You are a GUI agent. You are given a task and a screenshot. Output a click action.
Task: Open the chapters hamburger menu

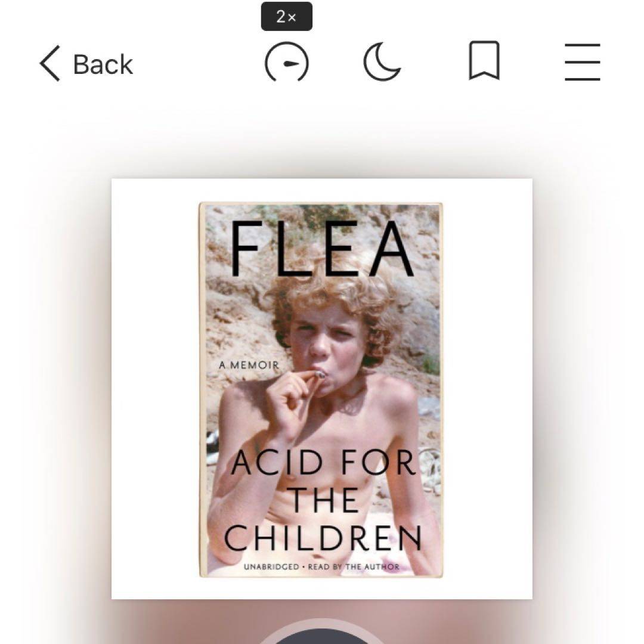click(583, 62)
